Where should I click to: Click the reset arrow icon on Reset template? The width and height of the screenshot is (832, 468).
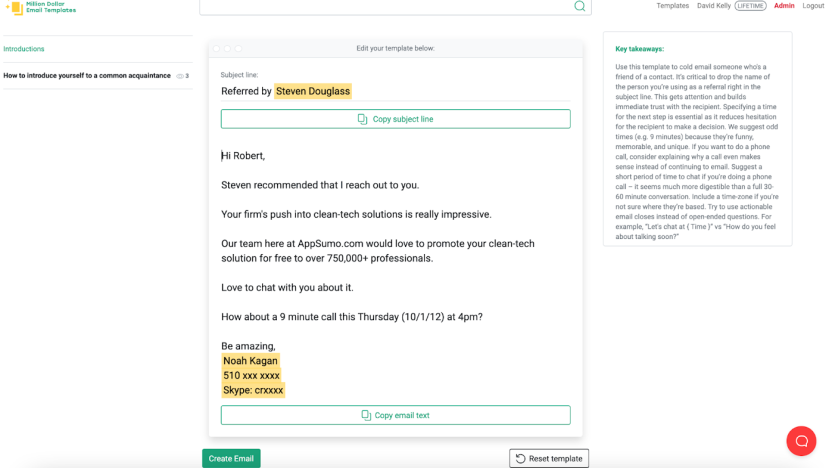(x=521, y=458)
